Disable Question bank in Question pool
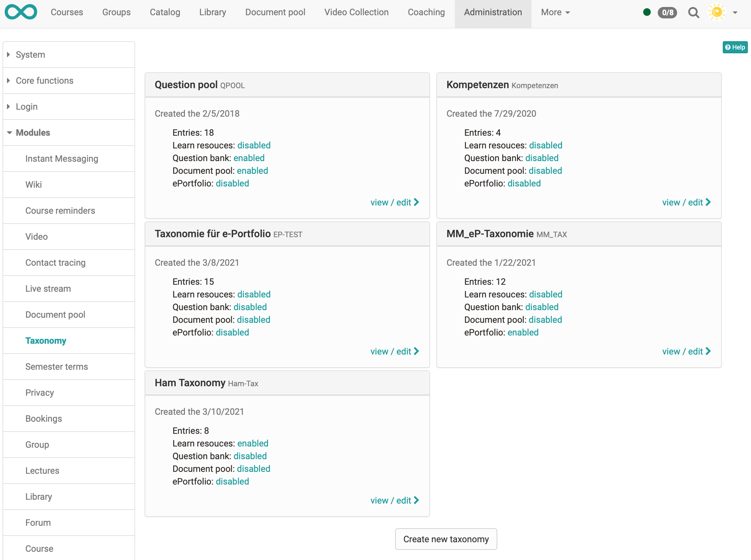 click(x=249, y=158)
